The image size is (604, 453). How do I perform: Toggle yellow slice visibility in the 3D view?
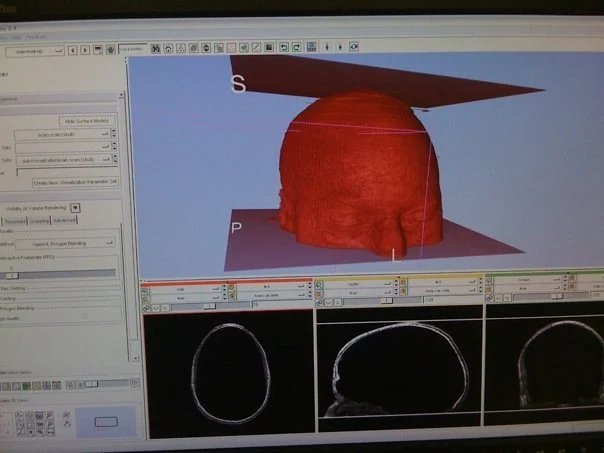tap(328, 303)
